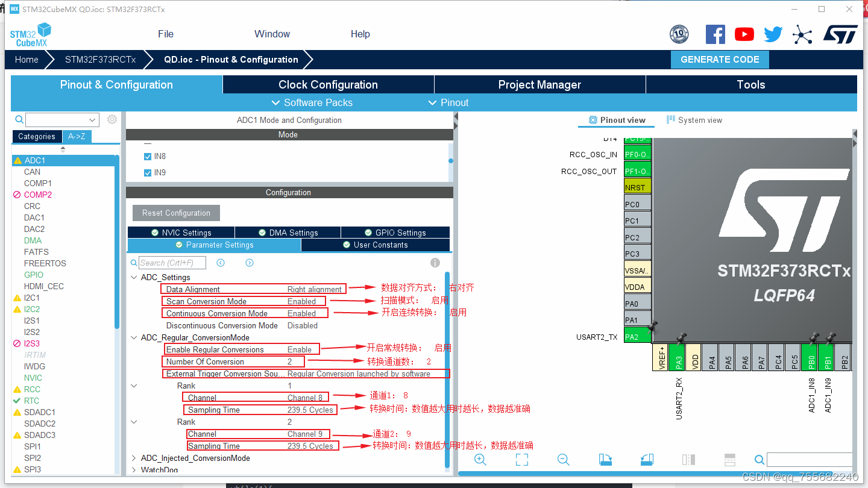868x488 pixels.
Task: Open the Twitter bird icon
Action: pos(773,34)
